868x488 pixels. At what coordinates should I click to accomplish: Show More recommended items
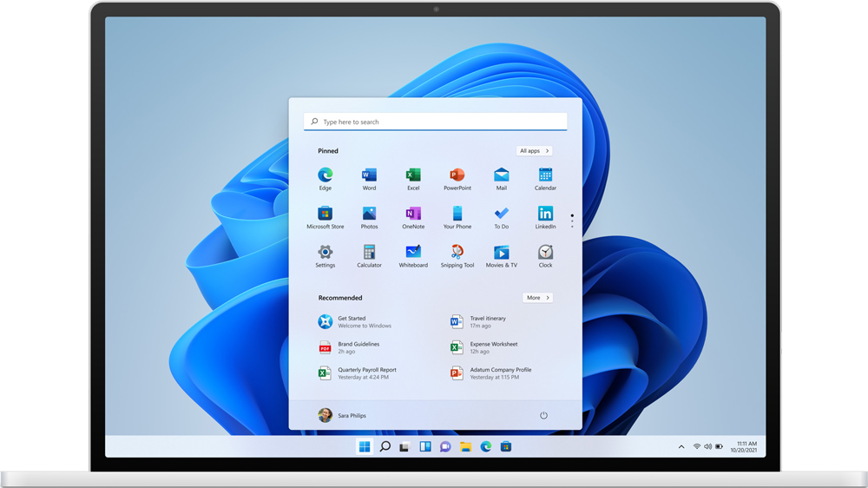tap(537, 298)
